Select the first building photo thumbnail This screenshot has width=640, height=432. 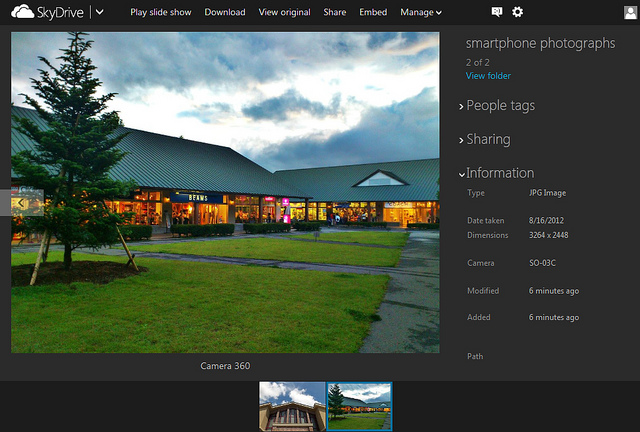(292, 406)
